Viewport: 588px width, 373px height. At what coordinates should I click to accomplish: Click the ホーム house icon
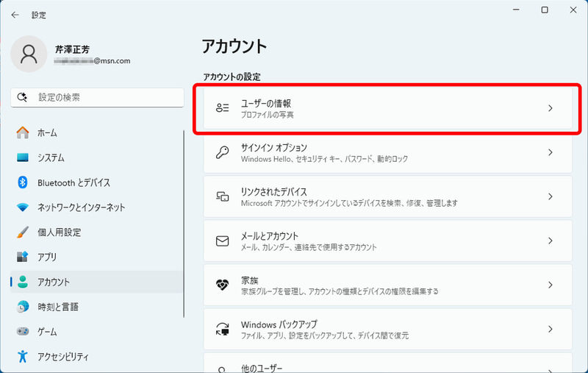coord(23,132)
